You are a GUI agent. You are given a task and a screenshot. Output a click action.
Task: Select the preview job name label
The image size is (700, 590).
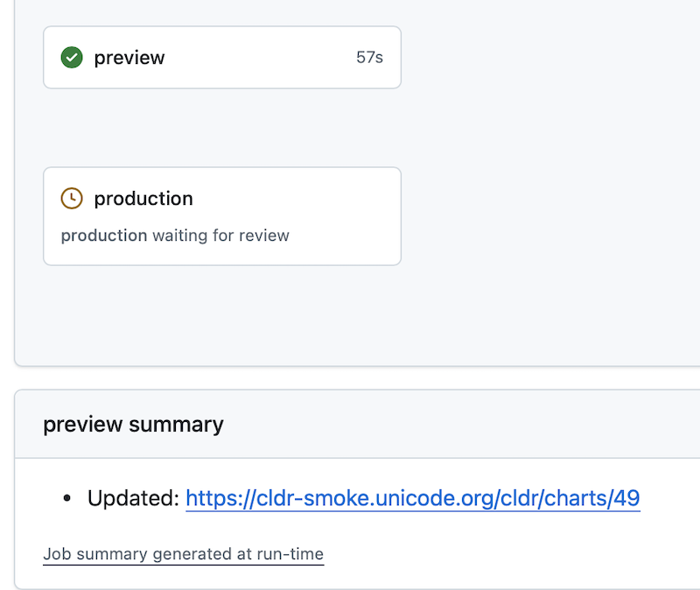[129, 58]
